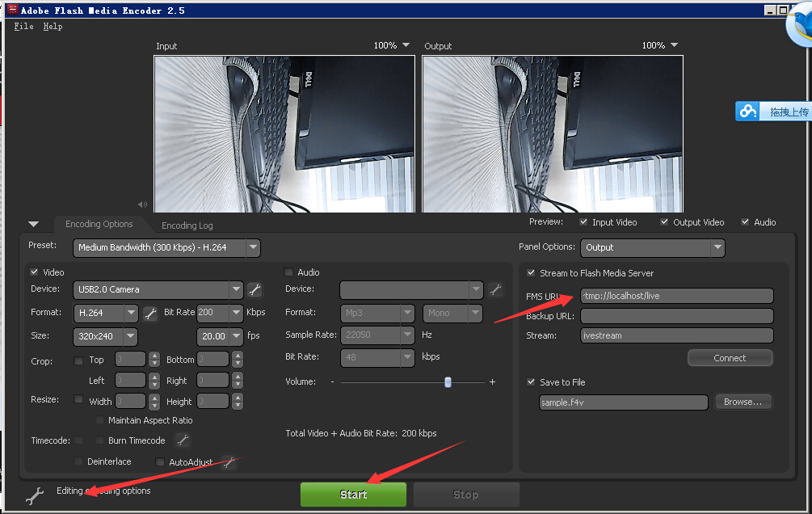
Task: Toggle the Crop checkbox
Action: tap(78, 360)
